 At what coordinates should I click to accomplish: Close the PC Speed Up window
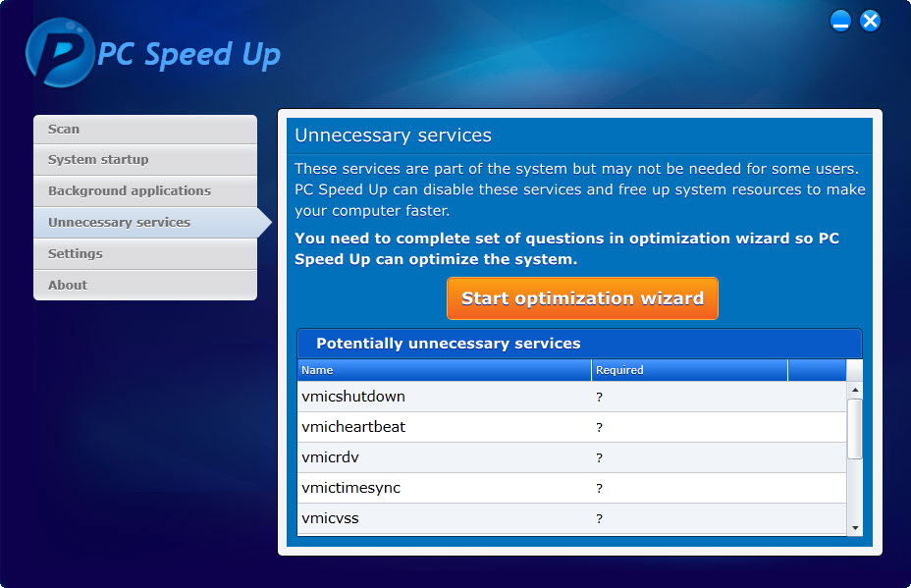(871, 21)
